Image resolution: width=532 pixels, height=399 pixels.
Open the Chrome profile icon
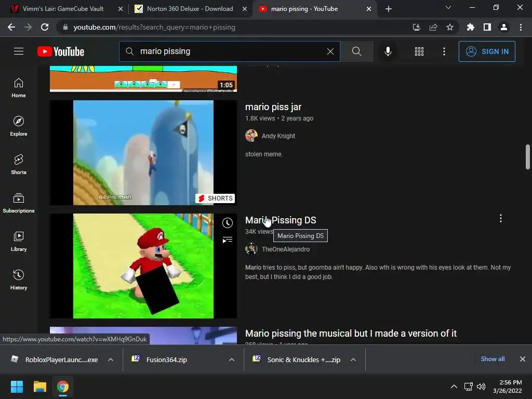[504, 27]
